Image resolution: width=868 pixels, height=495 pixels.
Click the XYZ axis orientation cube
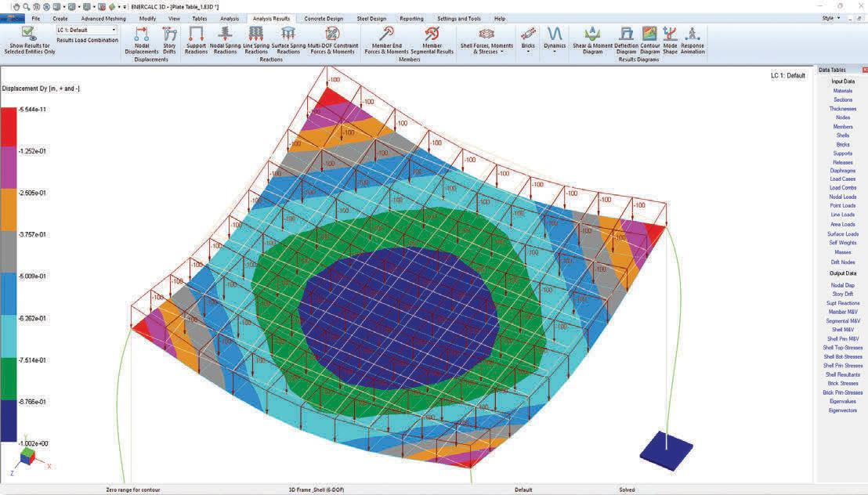pyautogui.click(x=27, y=457)
